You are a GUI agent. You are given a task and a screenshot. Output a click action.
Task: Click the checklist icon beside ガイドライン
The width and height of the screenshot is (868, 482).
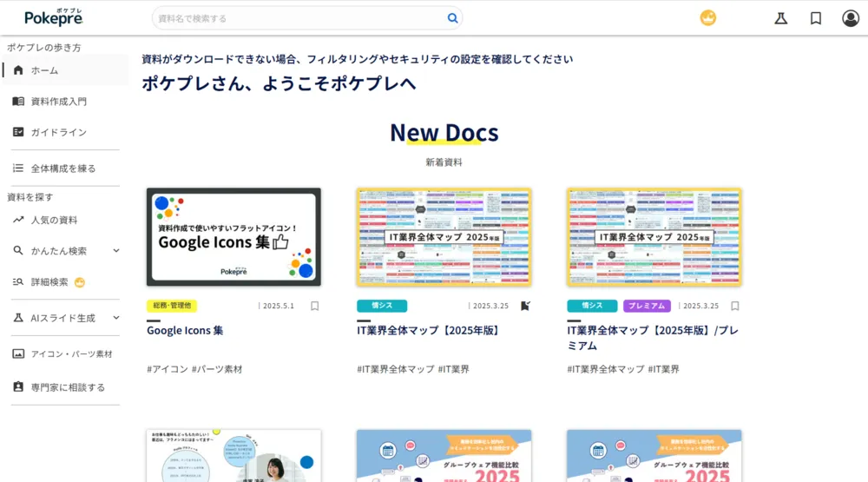(18, 132)
